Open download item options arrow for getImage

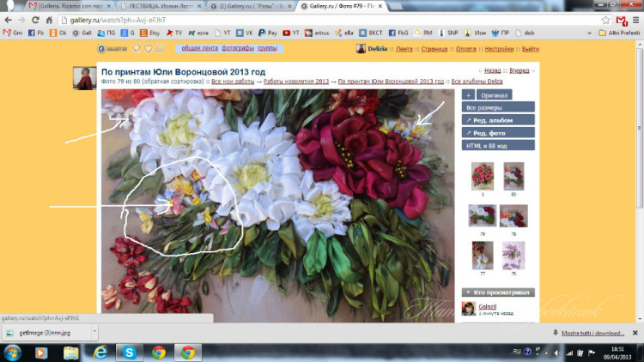pyautogui.click(x=94, y=331)
